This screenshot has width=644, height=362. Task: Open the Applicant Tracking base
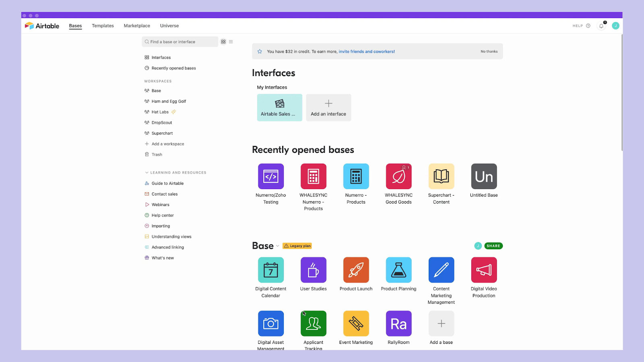pos(313,323)
